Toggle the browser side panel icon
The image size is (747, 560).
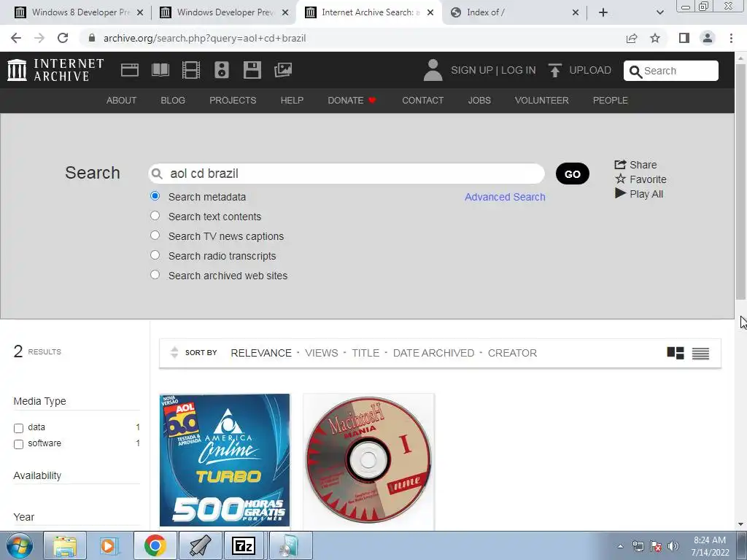(x=684, y=38)
